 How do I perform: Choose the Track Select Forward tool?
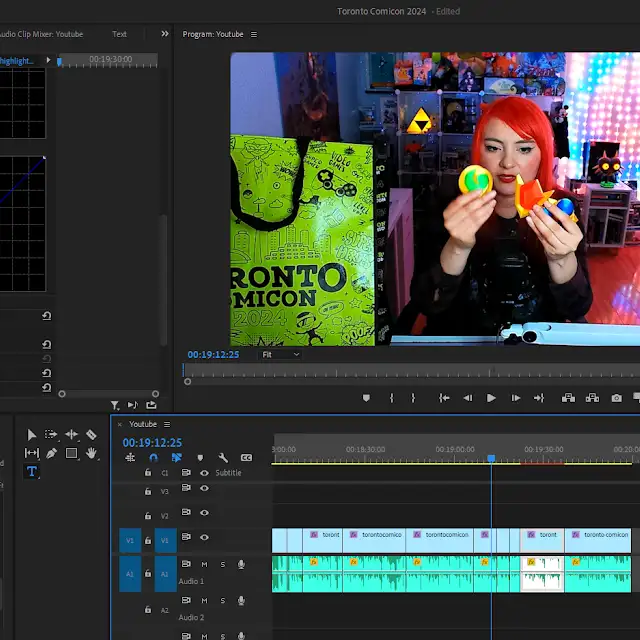pyautogui.click(x=51, y=435)
